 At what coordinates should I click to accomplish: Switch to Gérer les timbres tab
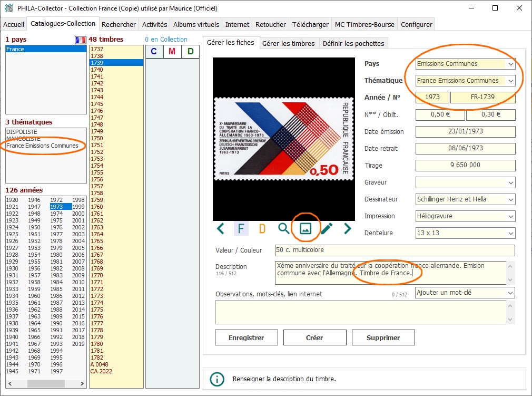pyautogui.click(x=289, y=43)
